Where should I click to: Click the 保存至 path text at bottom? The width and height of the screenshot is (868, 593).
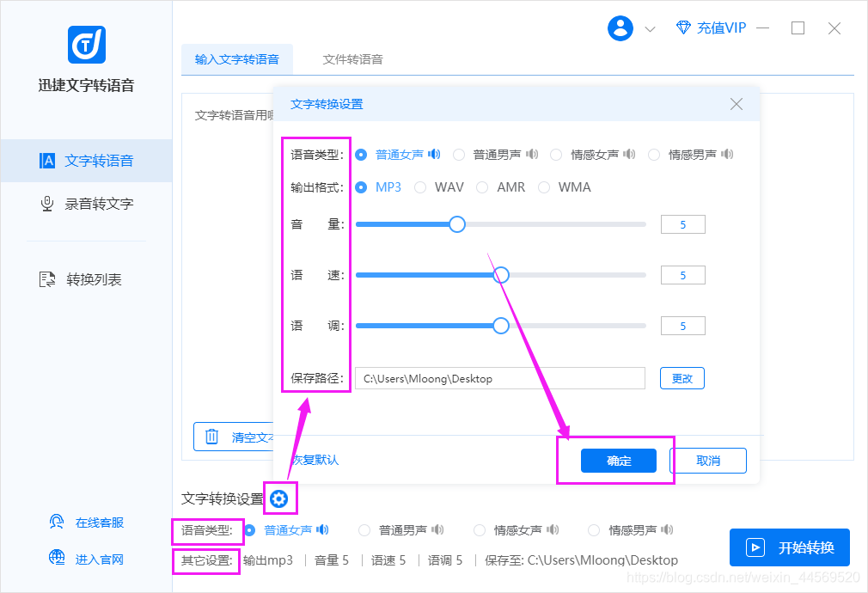click(x=581, y=560)
